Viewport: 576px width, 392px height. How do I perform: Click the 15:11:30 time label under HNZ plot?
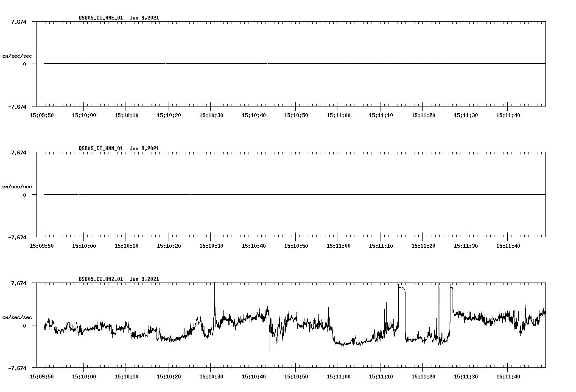pos(466,376)
